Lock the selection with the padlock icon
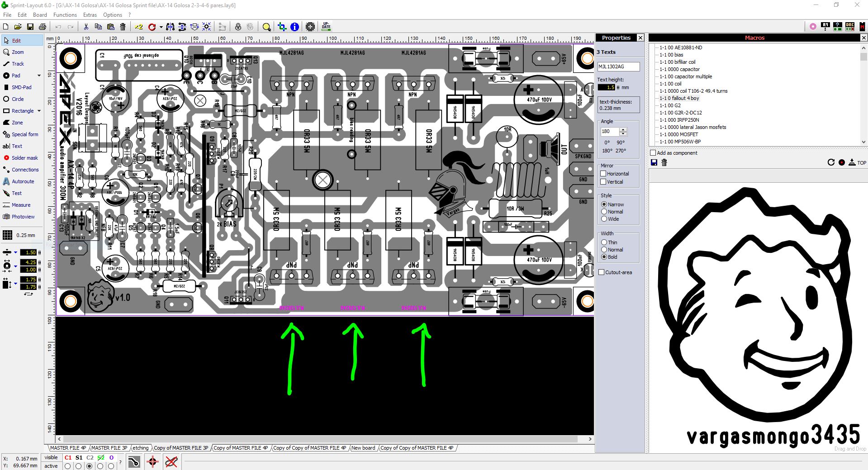The width and height of the screenshot is (868, 470). (x=238, y=27)
